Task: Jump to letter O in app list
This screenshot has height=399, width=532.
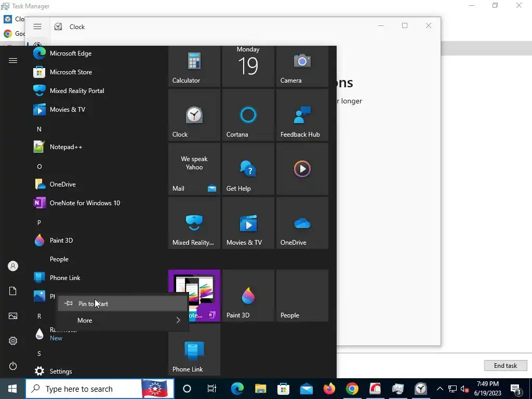Action: [39, 167]
